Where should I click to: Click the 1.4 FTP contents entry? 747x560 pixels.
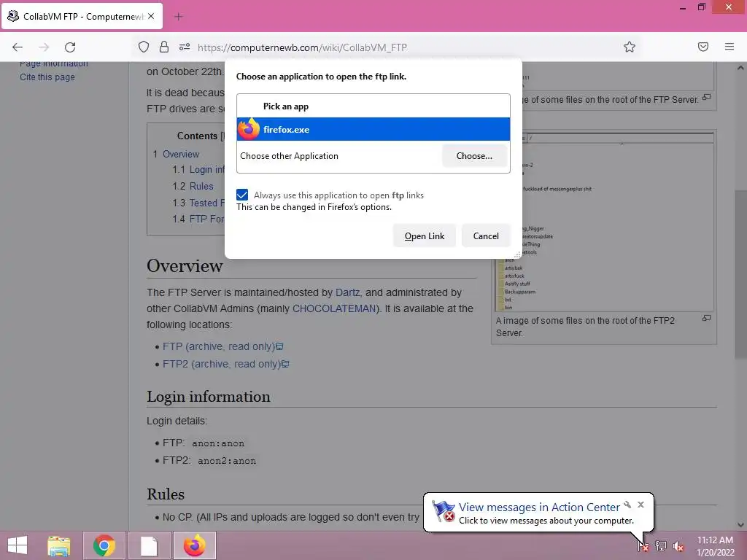pyautogui.click(x=198, y=219)
